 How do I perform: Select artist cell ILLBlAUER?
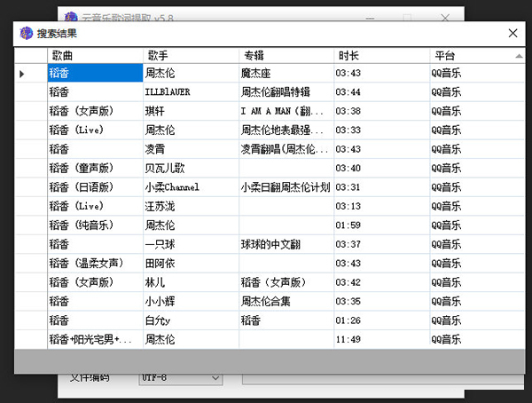coord(191,91)
